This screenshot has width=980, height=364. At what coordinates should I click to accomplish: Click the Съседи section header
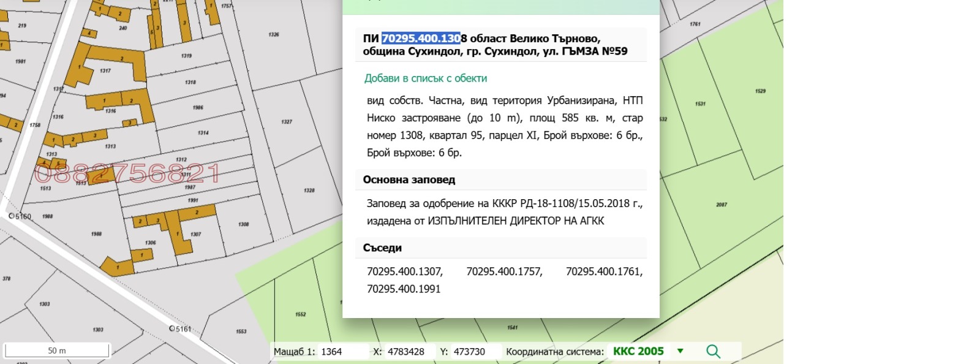pyautogui.click(x=501, y=248)
